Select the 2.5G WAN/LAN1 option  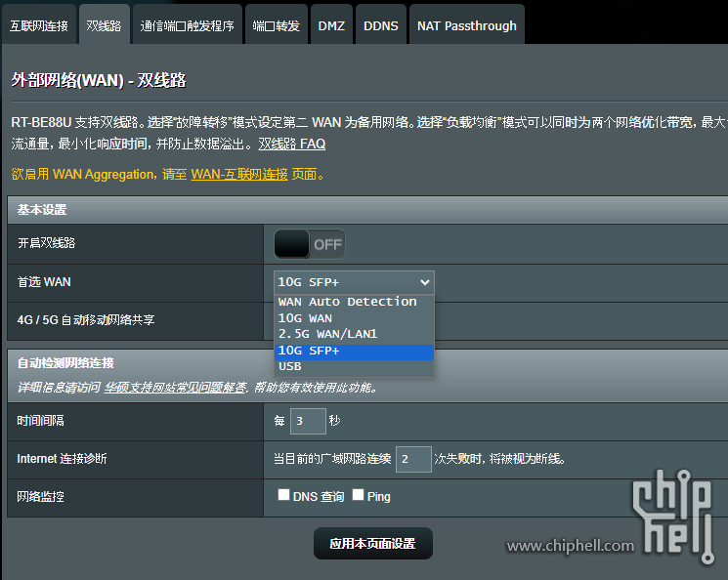(x=354, y=334)
